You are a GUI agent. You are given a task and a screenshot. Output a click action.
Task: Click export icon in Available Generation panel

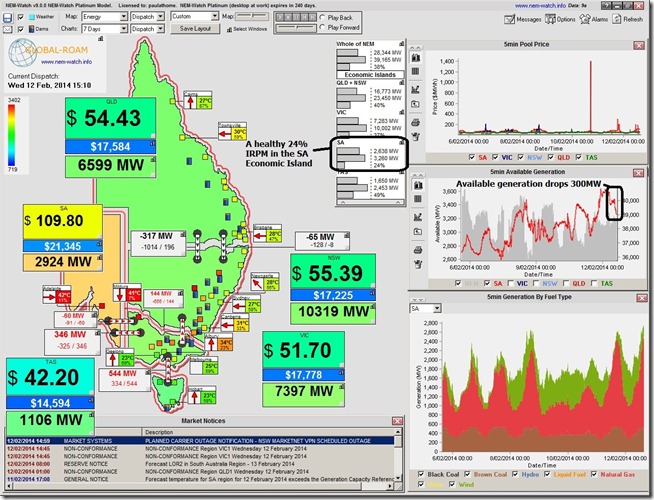click(x=418, y=232)
